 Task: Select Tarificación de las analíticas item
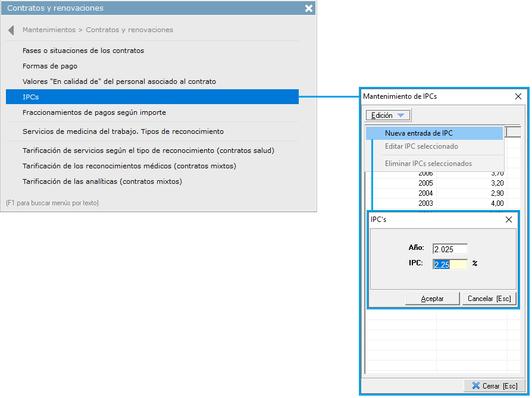[x=102, y=181]
